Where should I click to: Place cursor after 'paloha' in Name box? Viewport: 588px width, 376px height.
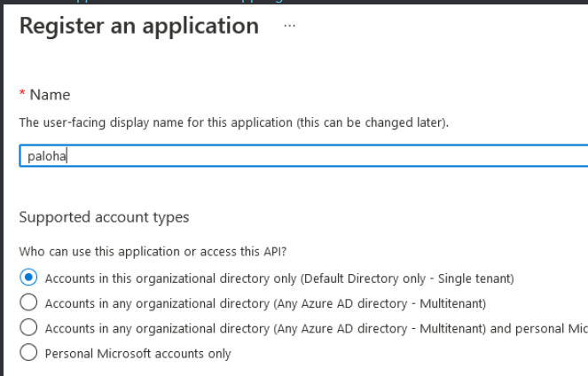pyautogui.click(x=68, y=156)
